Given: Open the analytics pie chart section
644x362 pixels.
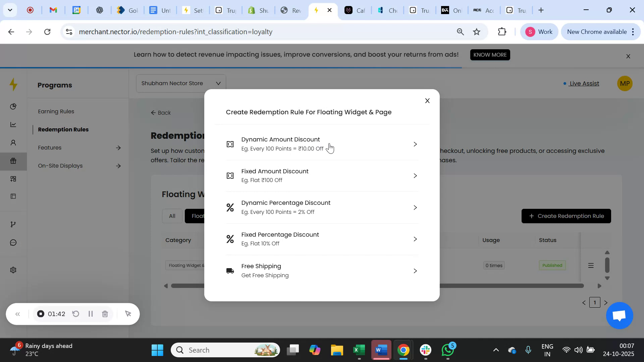Looking at the screenshot, I should pos(13,107).
